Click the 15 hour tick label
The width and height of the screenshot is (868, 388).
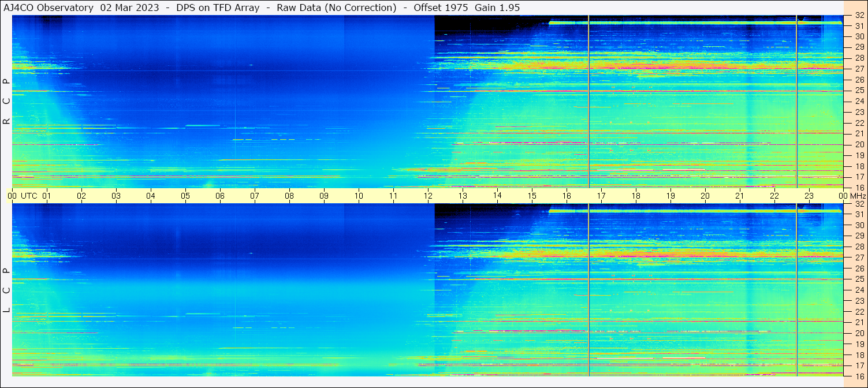tap(532, 196)
